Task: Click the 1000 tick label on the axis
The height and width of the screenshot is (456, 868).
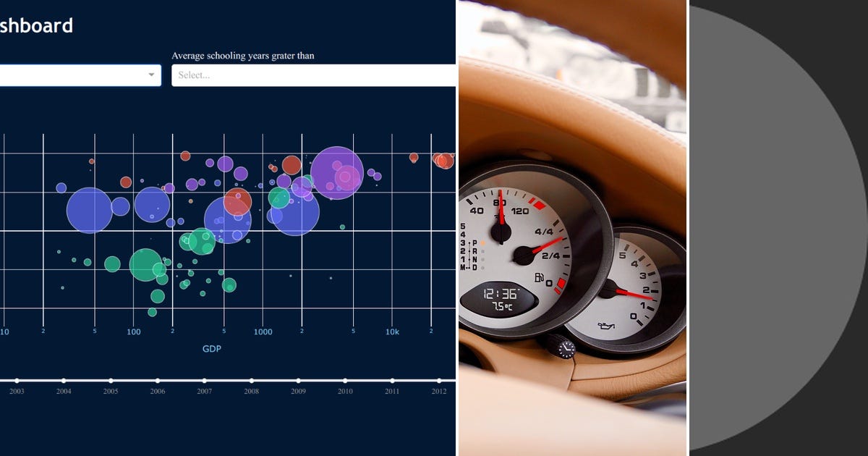Action: pos(263,332)
